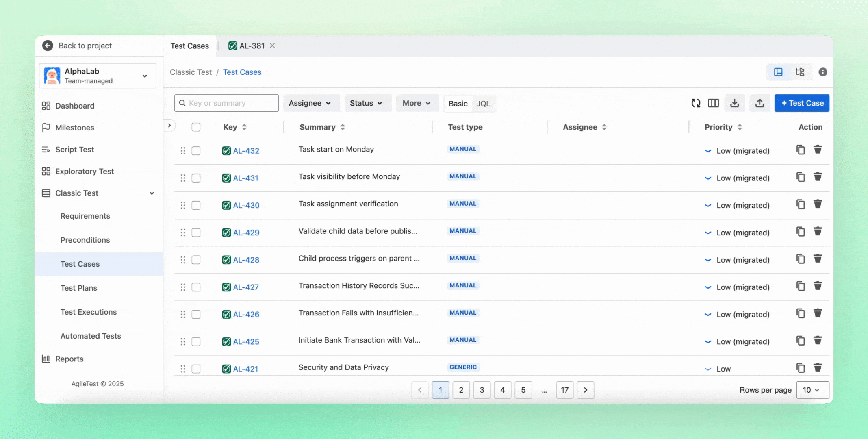This screenshot has height=439, width=868.
Task: Select JQL mode instead of Basic
Action: [483, 104]
